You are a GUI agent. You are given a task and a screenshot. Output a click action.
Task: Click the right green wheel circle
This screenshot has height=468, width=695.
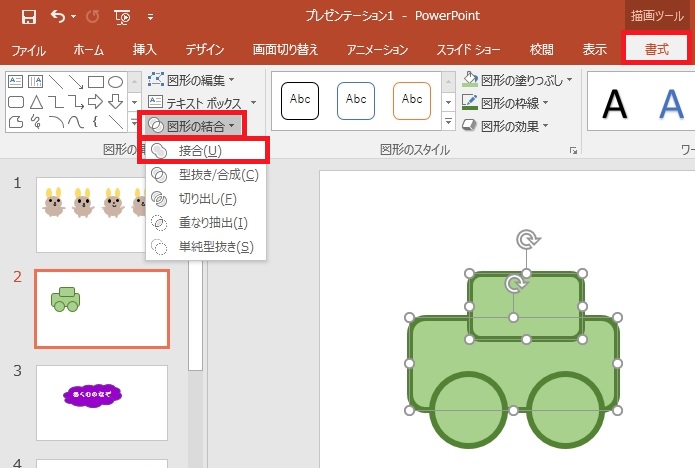(565, 410)
